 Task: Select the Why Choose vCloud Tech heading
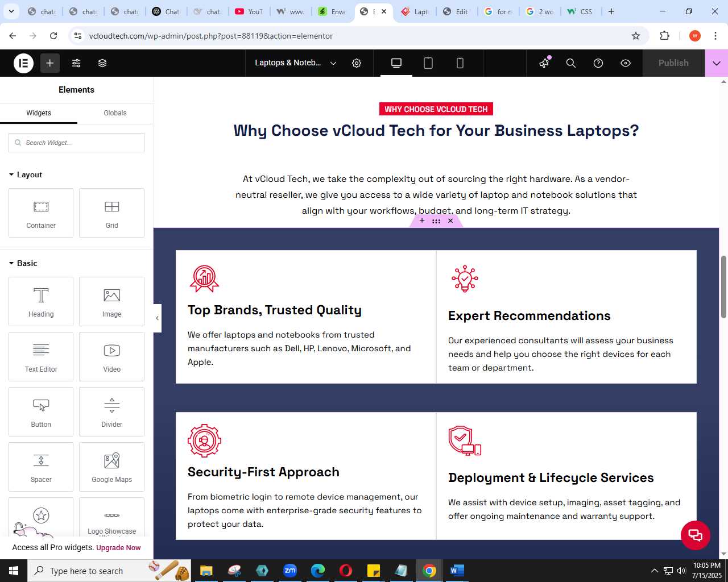[436, 131]
